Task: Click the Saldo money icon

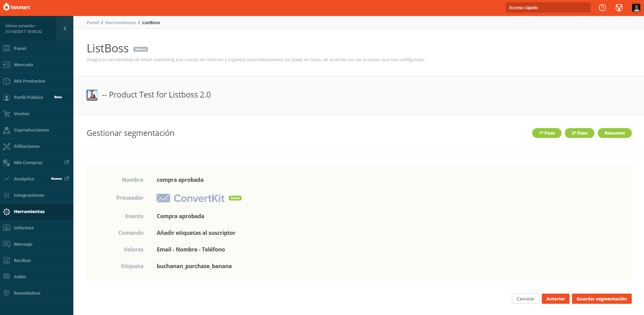Action: click(x=6, y=277)
